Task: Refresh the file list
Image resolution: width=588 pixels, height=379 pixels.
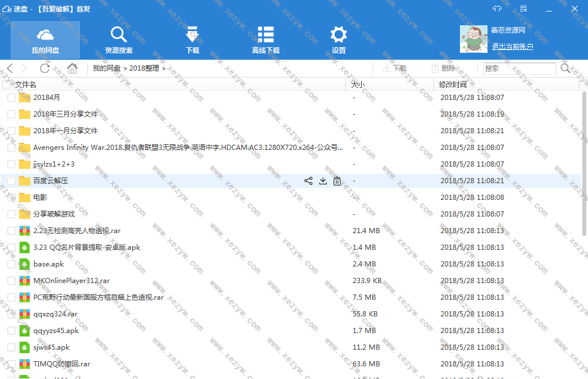Action: 44,68
